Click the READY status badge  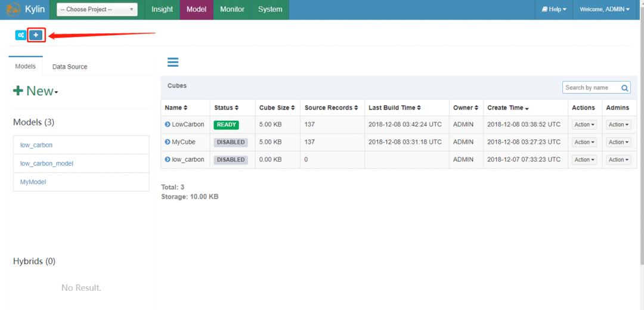(226, 125)
